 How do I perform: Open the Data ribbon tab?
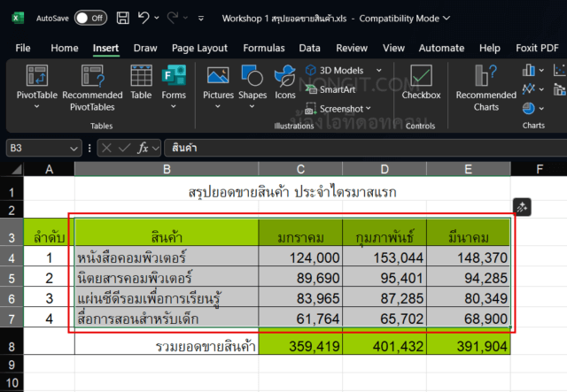309,48
